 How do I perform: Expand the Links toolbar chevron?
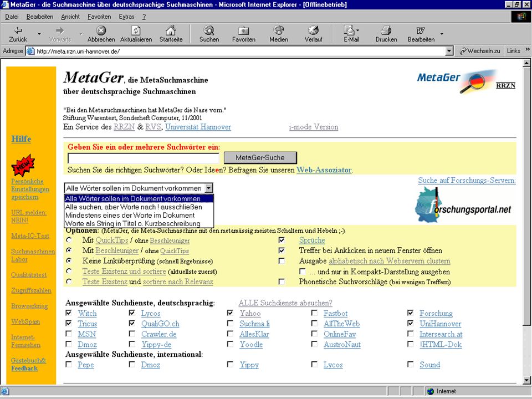528,49
